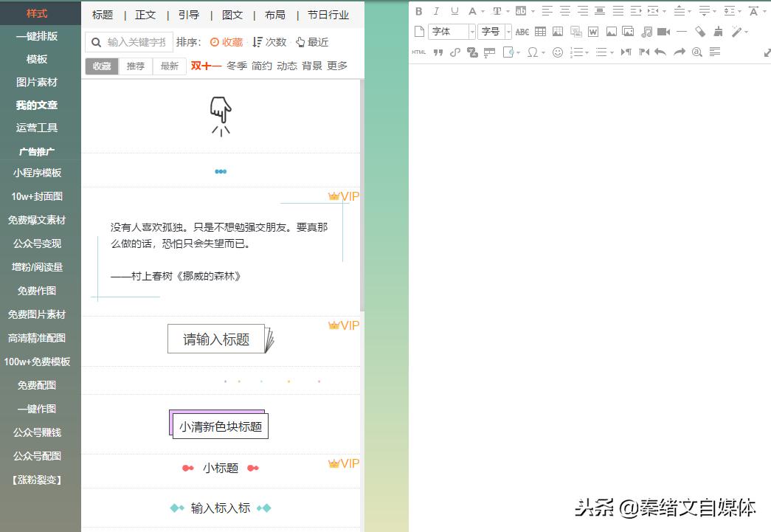Viewport: 771px width, 532px height.
Task: Insert a table using the table icon
Action: (x=540, y=31)
